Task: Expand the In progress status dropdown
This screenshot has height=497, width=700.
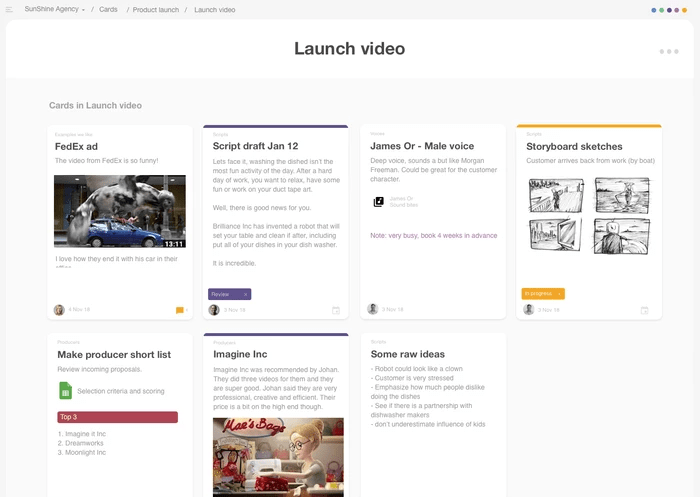Action: 543,294
